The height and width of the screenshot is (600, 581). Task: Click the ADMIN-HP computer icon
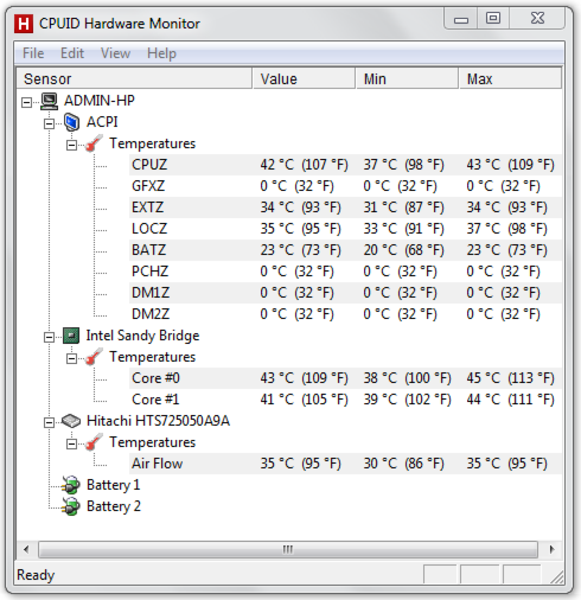(49, 101)
